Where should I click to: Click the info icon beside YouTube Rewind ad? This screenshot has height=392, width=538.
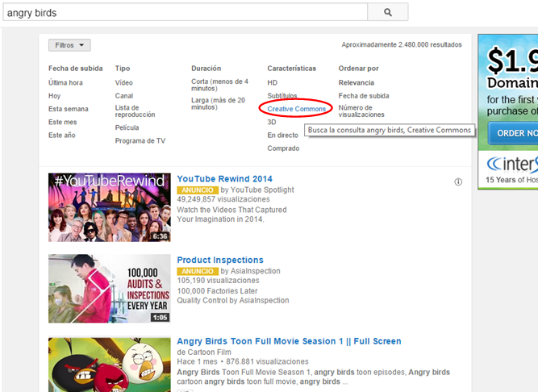point(458,181)
